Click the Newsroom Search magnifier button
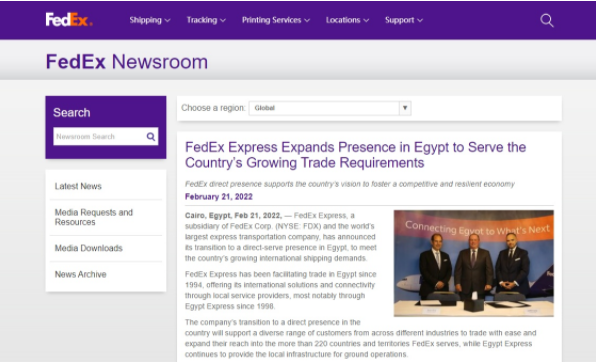The height and width of the screenshot is (363, 596). tap(151, 136)
